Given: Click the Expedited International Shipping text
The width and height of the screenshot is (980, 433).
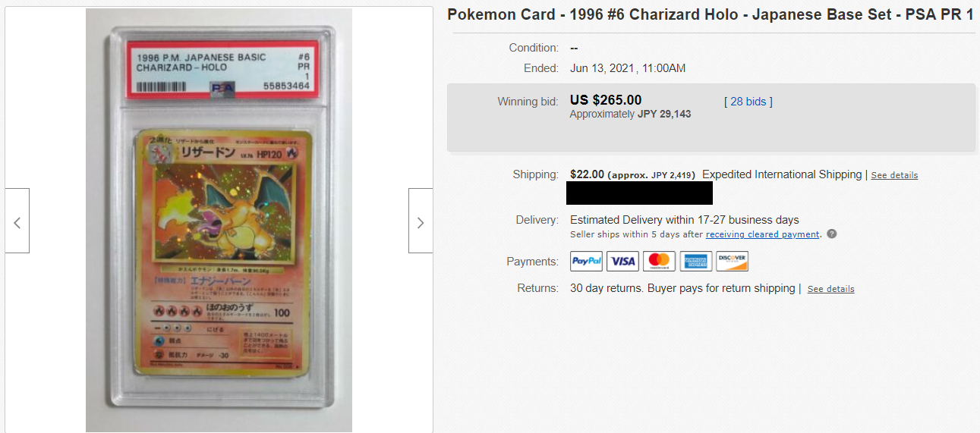Looking at the screenshot, I should [782, 174].
